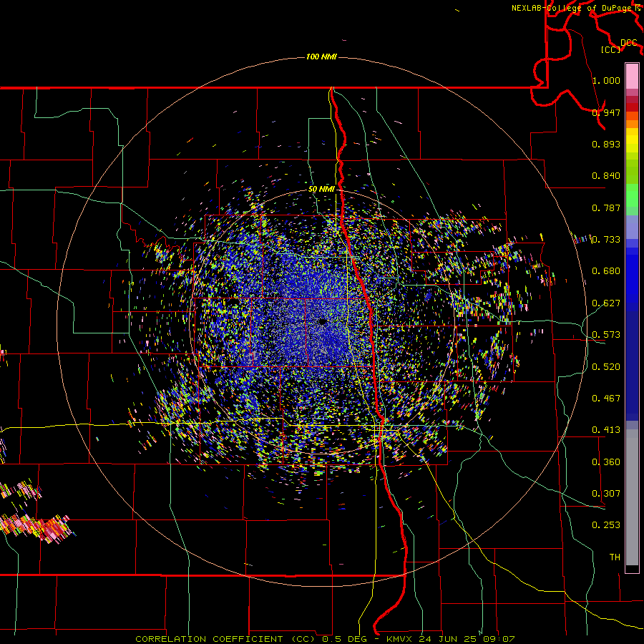Click the TH threshold label

coord(615,557)
